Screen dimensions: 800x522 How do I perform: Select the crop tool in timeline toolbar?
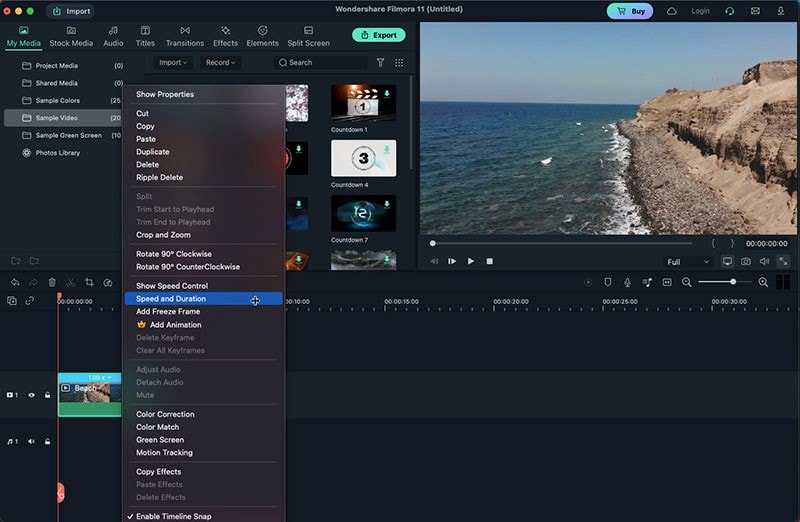pos(89,283)
